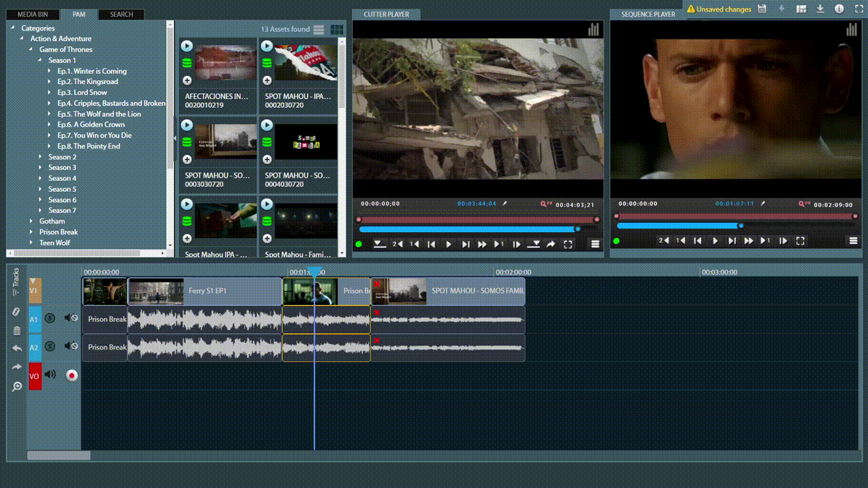Toggle the VO track label
Image resolution: width=868 pixels, height=488 pixels.
(x=35, y=376)
